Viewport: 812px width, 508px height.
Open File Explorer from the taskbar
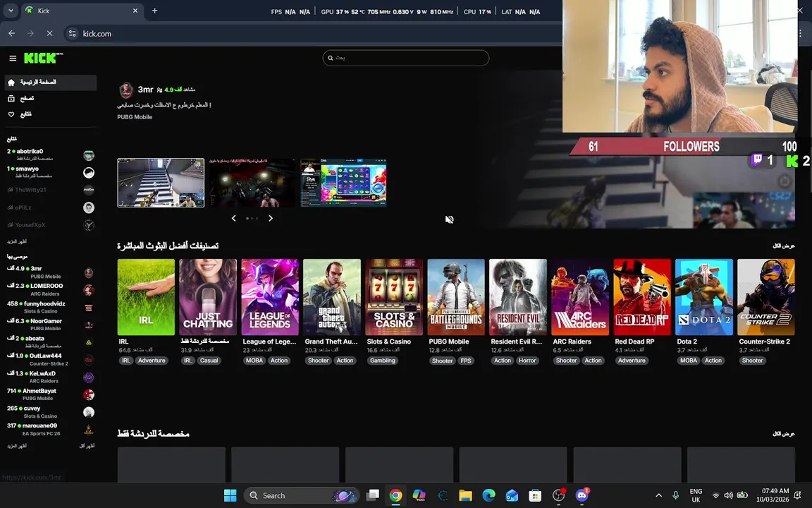(x=465, y=495)
